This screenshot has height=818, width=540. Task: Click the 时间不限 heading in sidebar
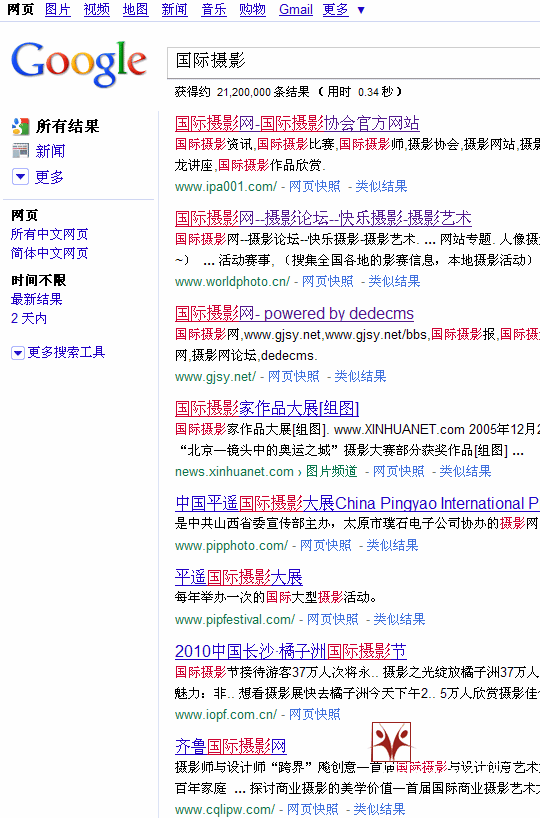click(x=39, y=280)
